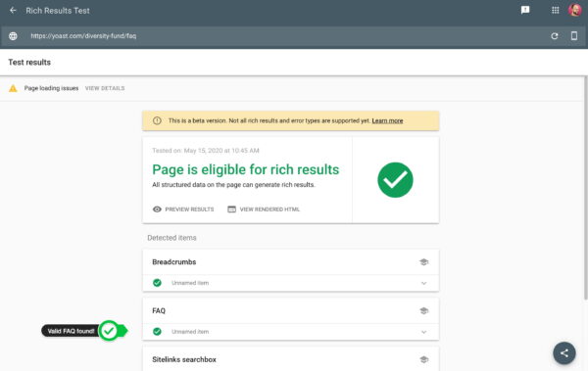Click the yellow warning triangle icon

point(13,88)
